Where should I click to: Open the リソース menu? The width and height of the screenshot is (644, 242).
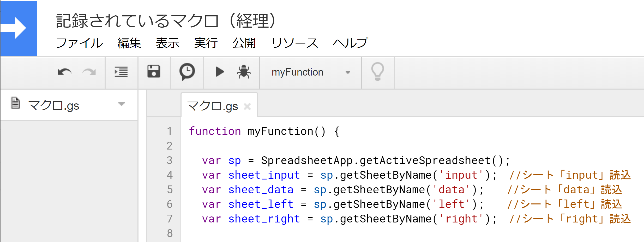coord(294,43)
